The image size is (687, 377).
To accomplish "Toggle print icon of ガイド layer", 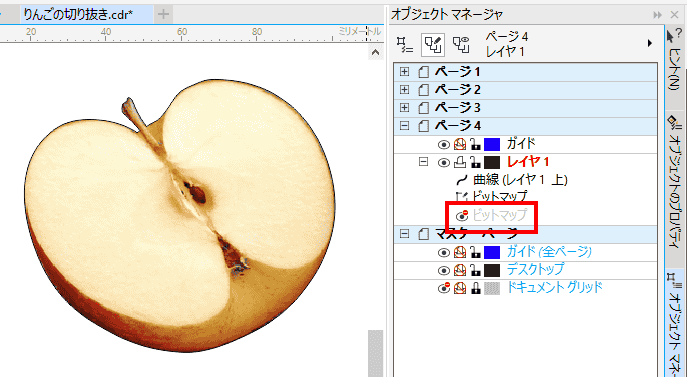I will [x=460, y=144].
